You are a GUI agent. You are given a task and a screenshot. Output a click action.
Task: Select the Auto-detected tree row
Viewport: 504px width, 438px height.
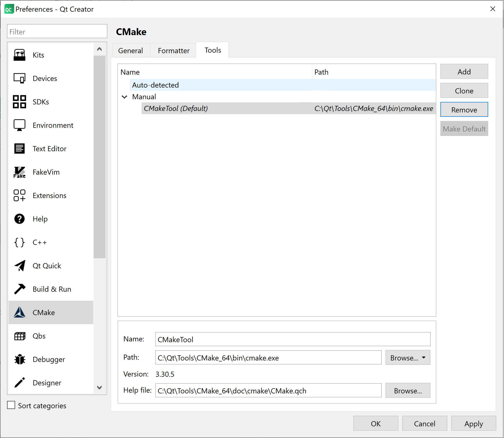155,85
